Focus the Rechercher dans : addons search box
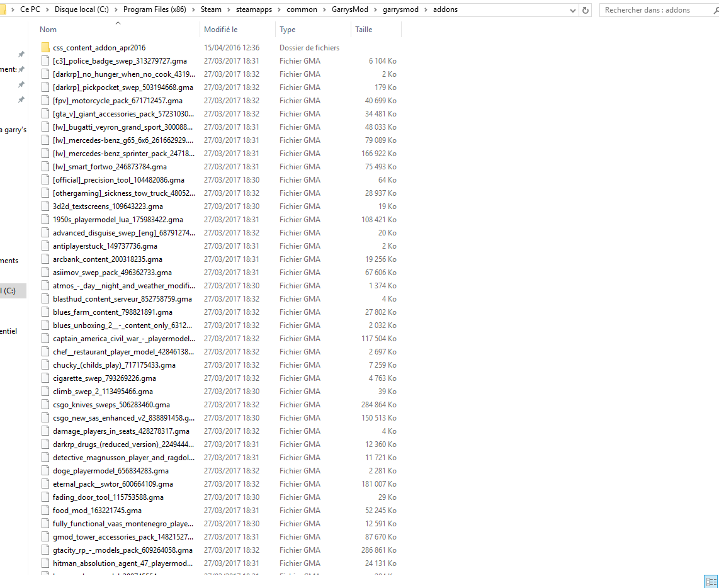 click(657, 10)
